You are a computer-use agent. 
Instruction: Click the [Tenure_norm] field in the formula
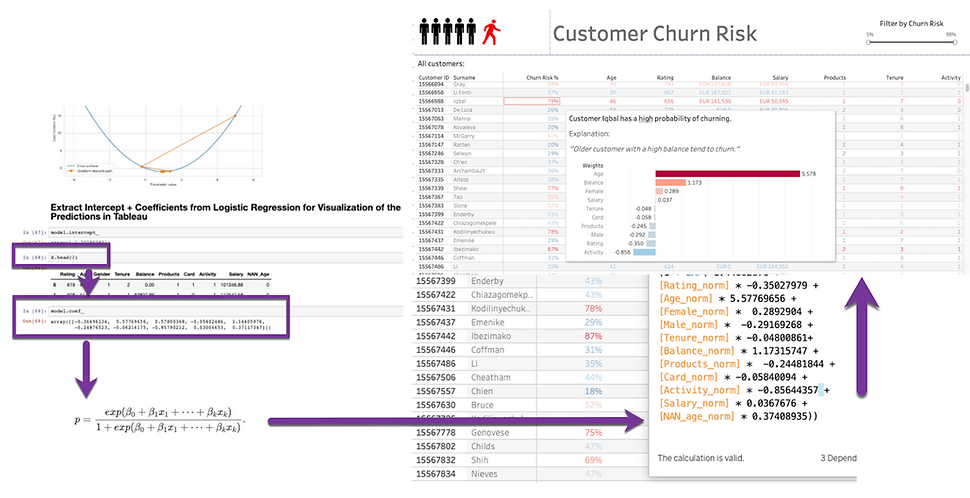point(696,338)
